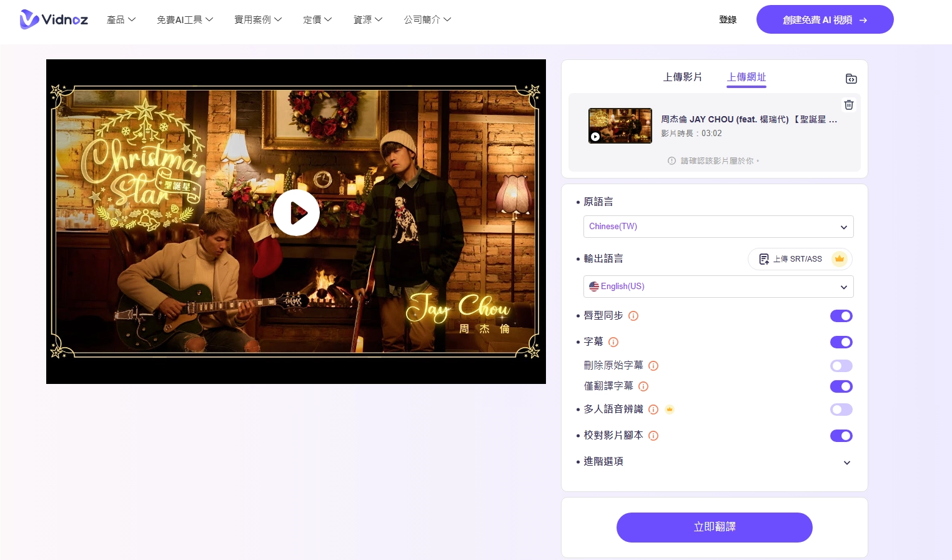Click the Vidnoz logo

point(54,19)
